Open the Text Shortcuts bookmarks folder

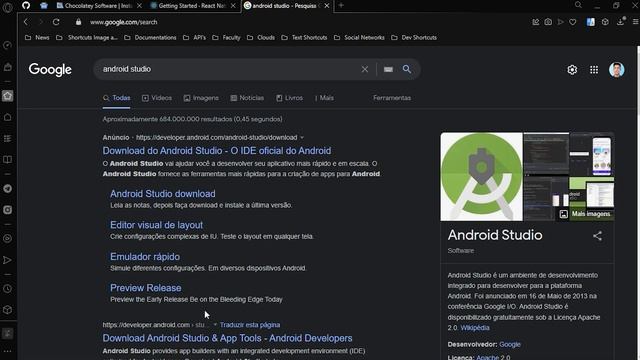click(x=304, y=38)
